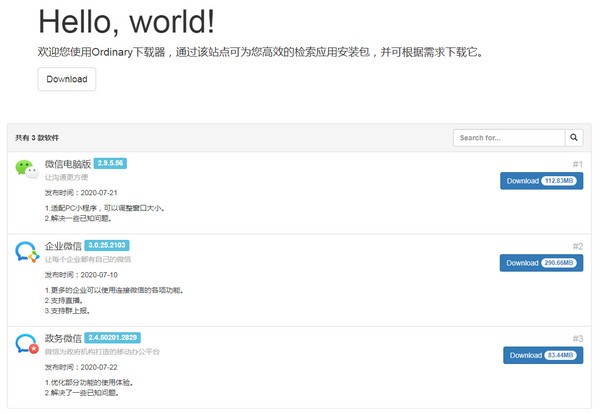Click the #2 rank label
This screenshot has width=600, height=414.
click(577, 246)
